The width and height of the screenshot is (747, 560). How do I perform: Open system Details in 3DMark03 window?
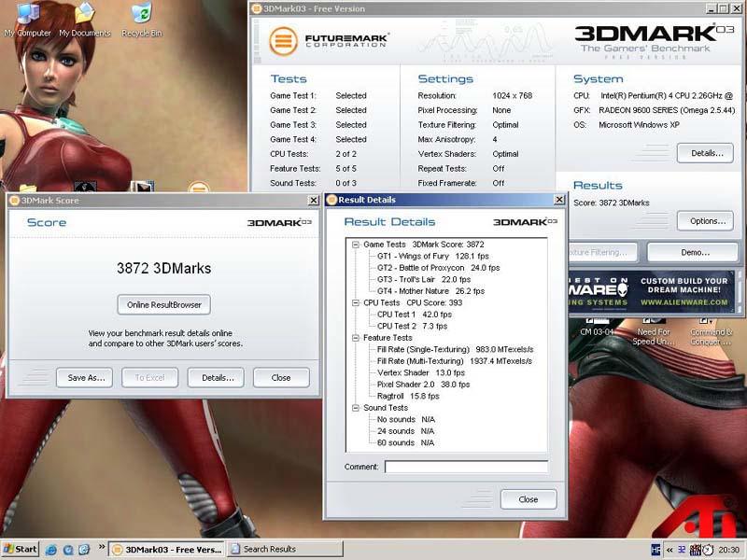[x=704, y=153]
